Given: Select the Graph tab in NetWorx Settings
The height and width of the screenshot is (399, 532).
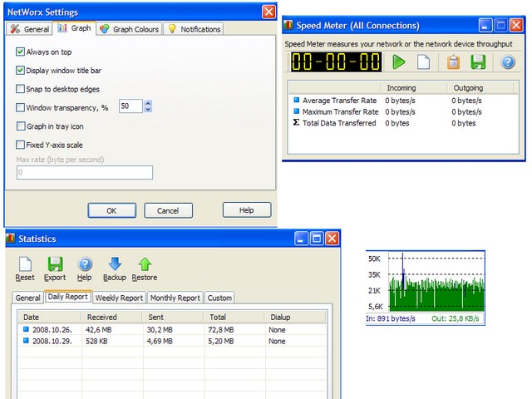Looking at the screenshot, I should [74, 27].
